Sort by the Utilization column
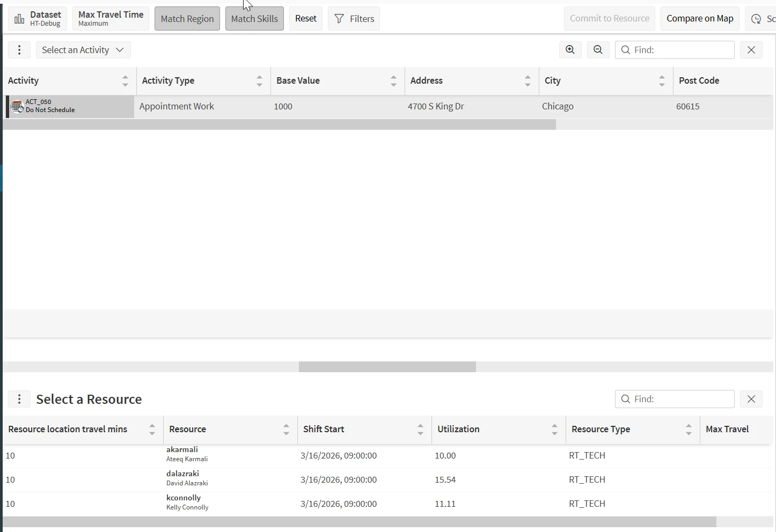Viewport: 776px width, 532px height. (554, 430)
